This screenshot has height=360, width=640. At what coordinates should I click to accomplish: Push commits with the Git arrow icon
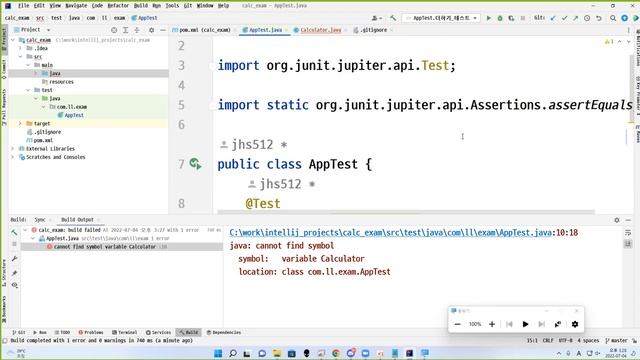[576, 18]
